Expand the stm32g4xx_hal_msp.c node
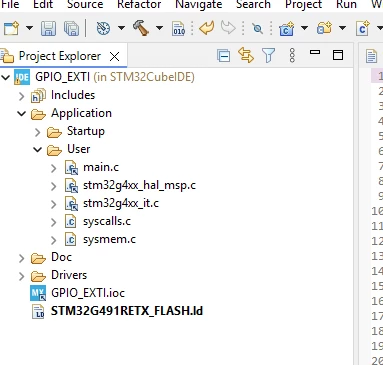Screen dimensions: 383x365 point(54,186)
